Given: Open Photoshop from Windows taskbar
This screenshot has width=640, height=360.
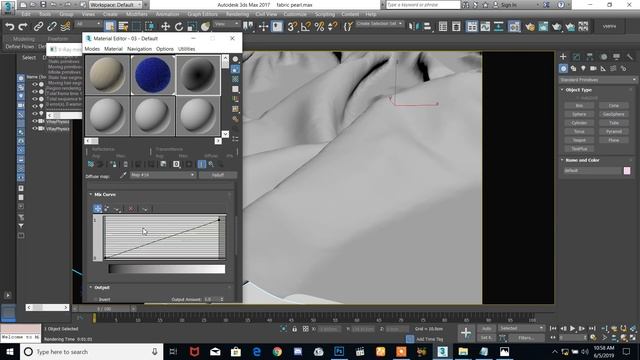Looking at the screenshot, I should [x=339, y=351].
